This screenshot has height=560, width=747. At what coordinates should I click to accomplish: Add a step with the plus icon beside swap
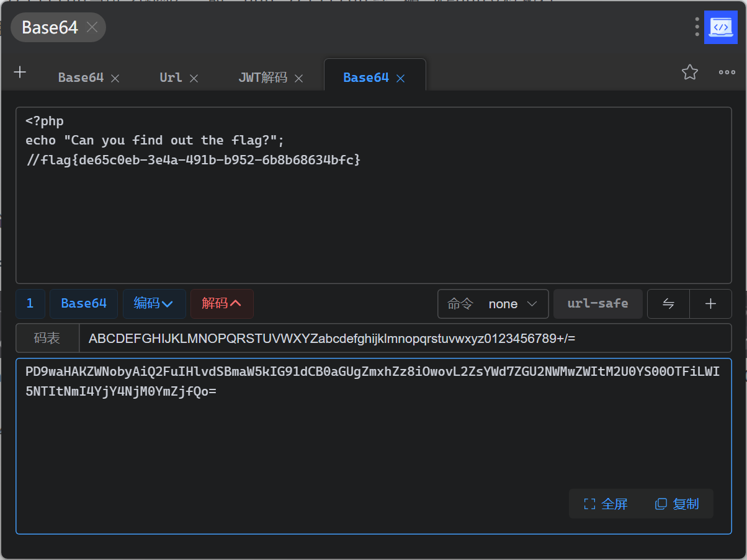(711, 304)
